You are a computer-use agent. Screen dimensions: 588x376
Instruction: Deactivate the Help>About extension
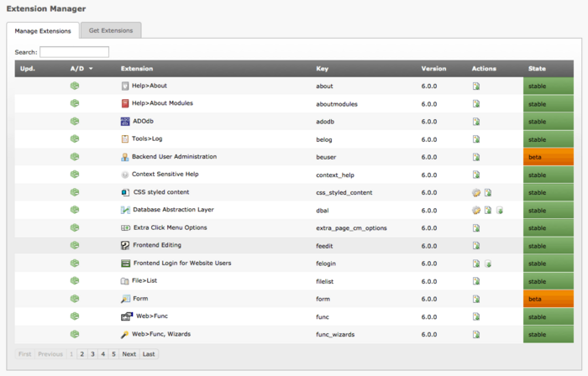click(75, 86)
